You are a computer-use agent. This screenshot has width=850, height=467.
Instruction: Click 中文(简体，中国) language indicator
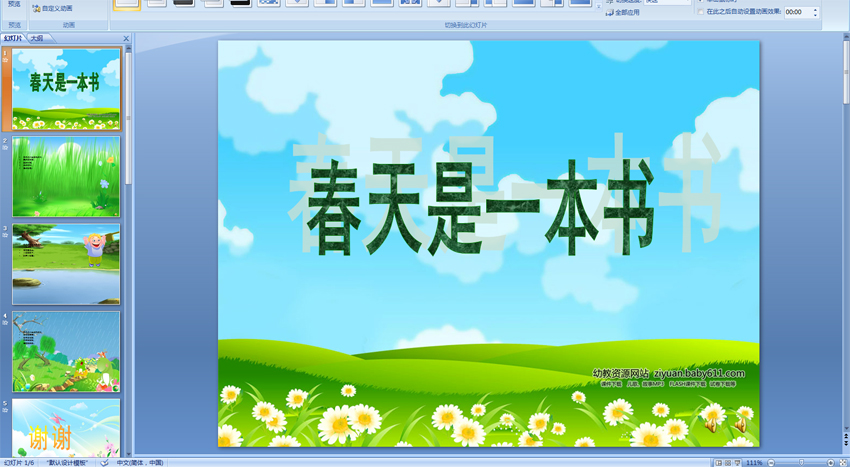point(140,463)
